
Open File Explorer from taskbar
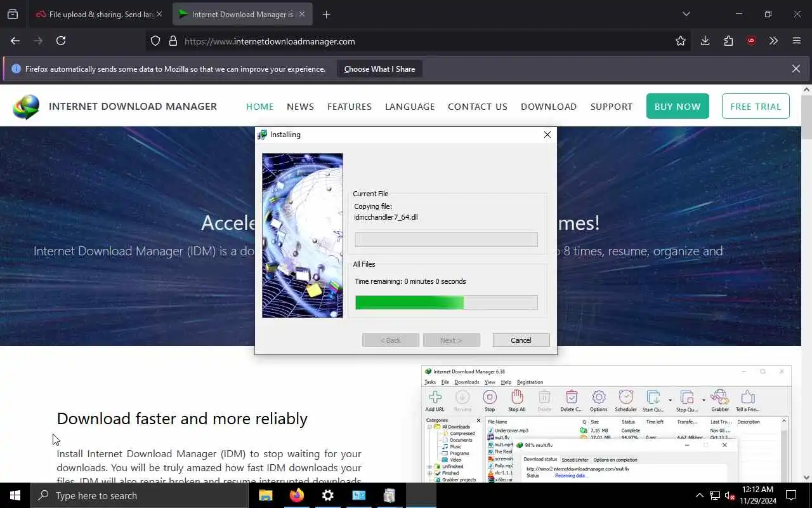point(266,495)
